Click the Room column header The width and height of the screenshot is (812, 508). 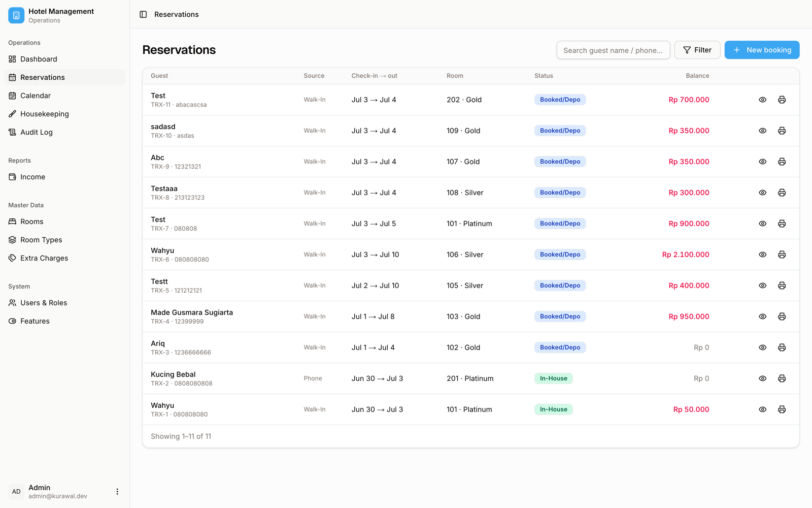tap(455, 76)
